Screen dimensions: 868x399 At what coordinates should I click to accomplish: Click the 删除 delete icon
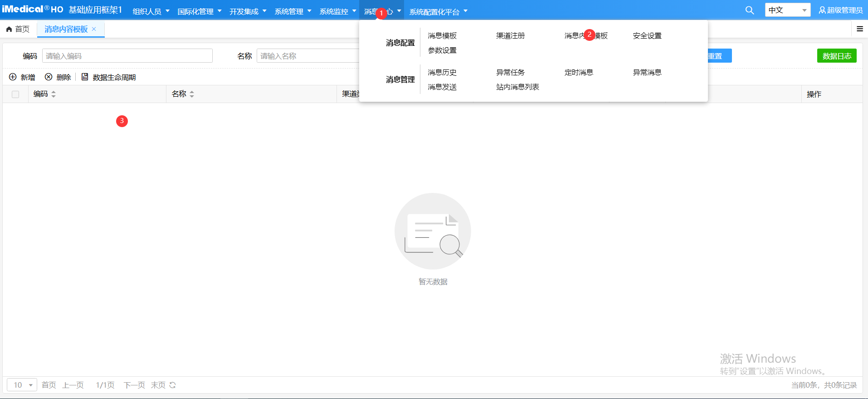point(49,77)
